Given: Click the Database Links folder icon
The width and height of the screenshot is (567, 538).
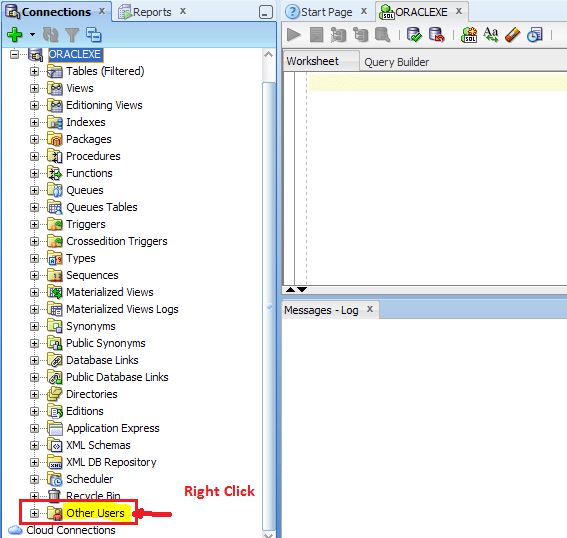Looking at the screenshot, I should [55, 360].
